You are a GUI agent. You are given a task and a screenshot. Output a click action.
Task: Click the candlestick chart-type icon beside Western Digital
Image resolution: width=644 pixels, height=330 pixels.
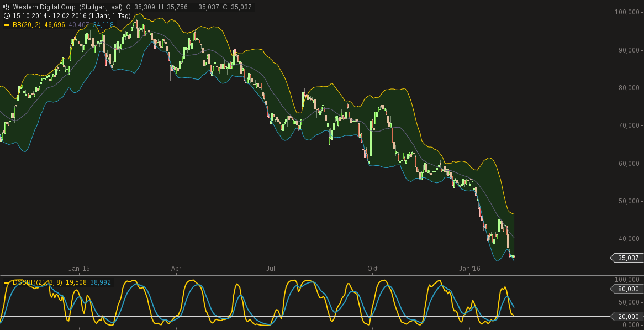coord(6,7)
